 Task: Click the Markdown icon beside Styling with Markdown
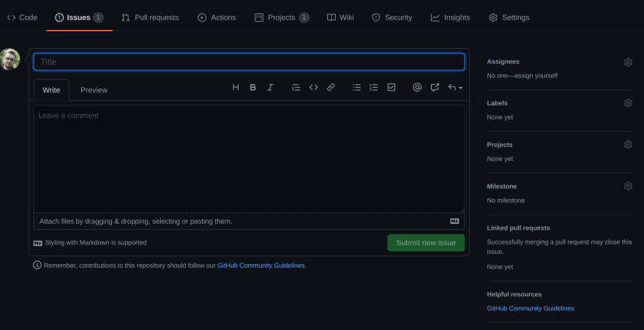pos(37,243)
